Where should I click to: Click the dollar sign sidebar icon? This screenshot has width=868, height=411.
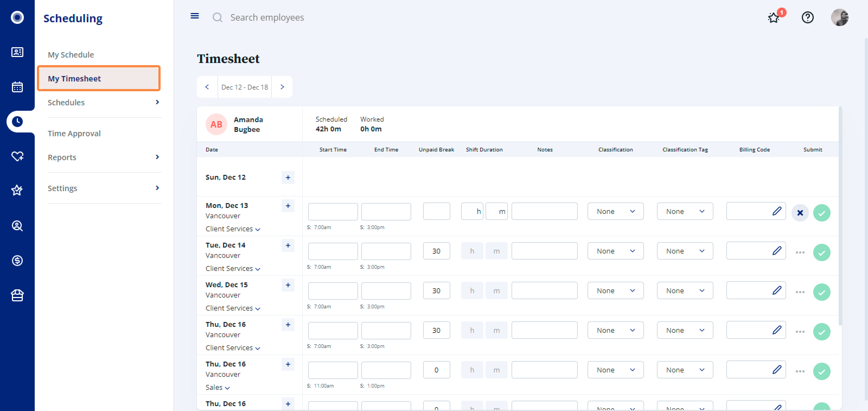[x=17, y=260]
